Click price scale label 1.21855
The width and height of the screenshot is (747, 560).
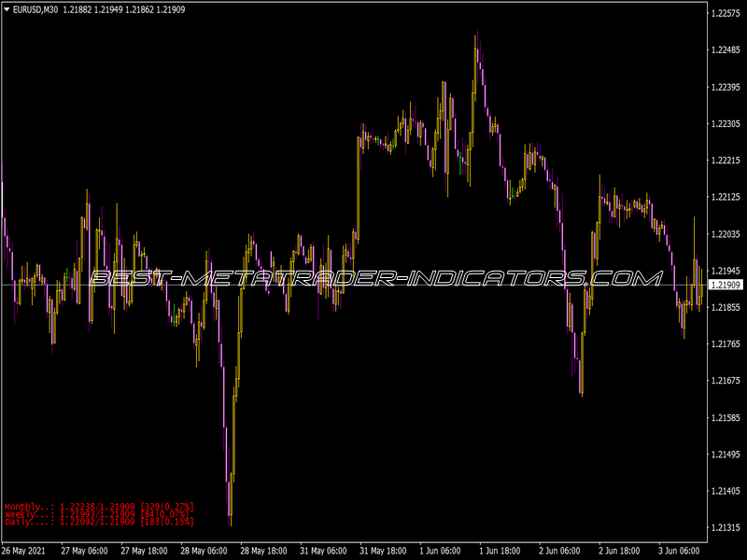click(x=726, y=308)
